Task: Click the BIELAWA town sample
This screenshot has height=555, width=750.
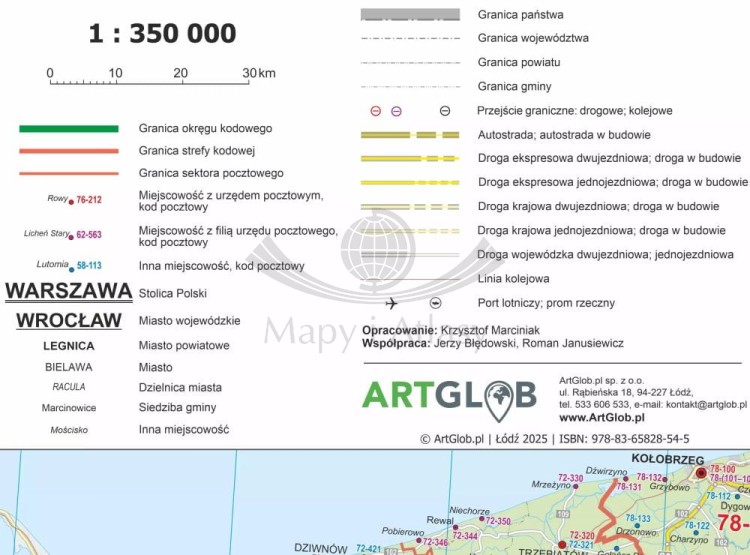Action: point(69,367)
